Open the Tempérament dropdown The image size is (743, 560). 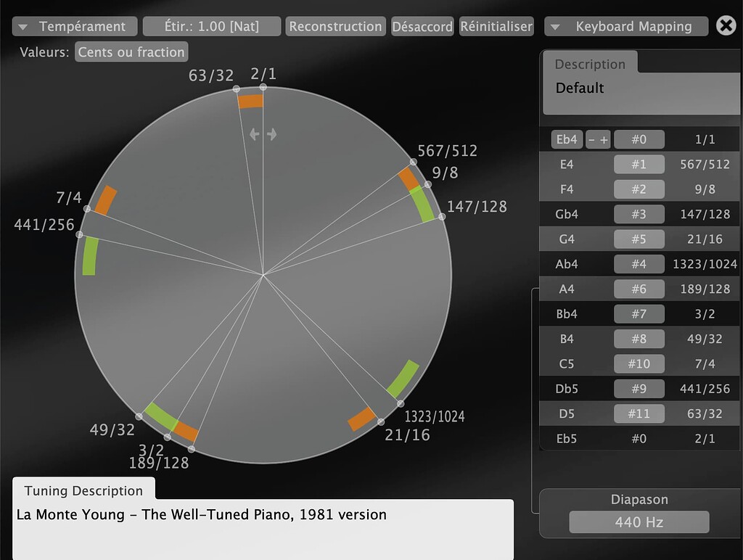(x=73, y=26)
